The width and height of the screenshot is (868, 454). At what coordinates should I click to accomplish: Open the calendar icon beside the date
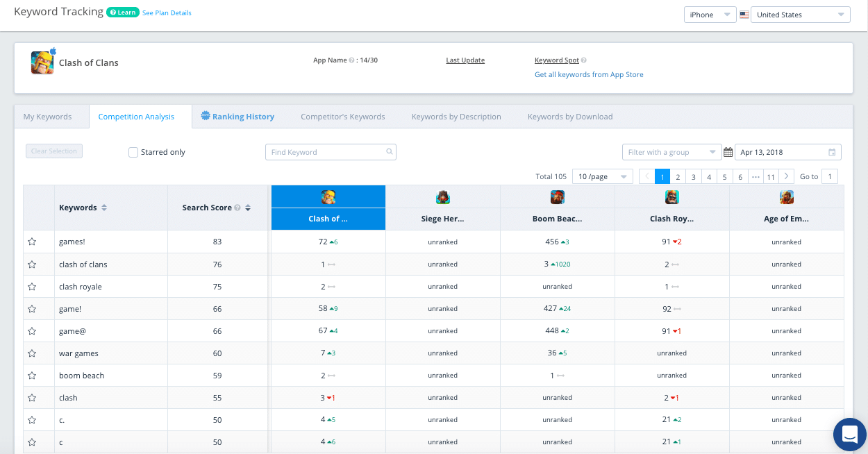click(728, 152)
